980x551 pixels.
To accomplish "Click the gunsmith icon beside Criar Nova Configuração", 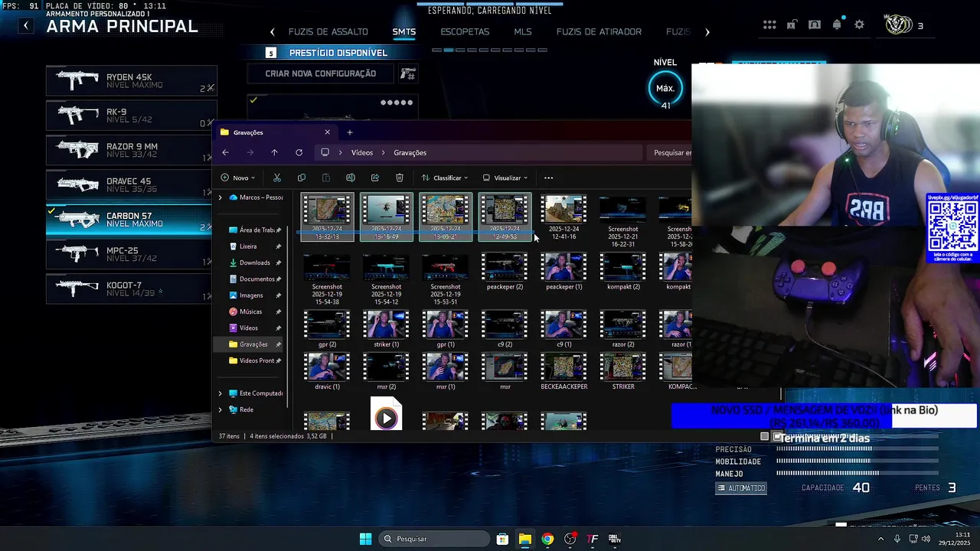I will [x=408, y=73].
